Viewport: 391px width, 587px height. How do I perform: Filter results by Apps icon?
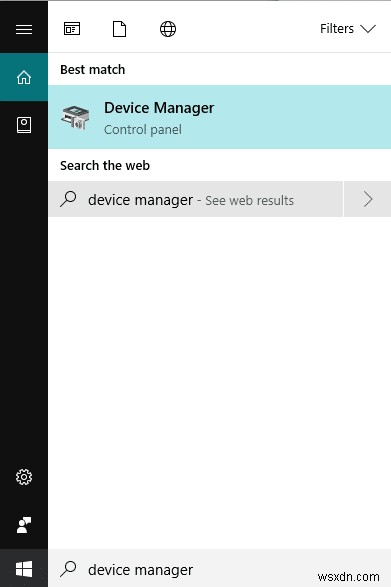[x=72, y=29]
